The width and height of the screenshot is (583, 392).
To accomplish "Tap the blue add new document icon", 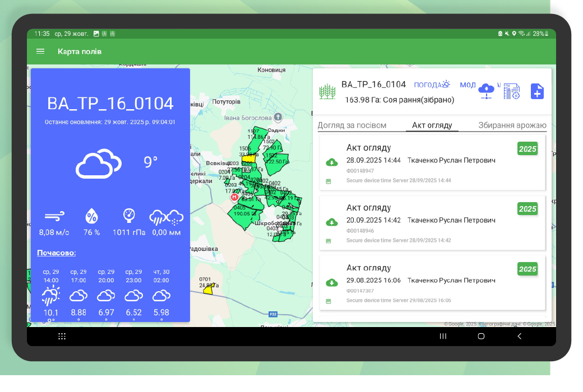I will coord(537,91).
